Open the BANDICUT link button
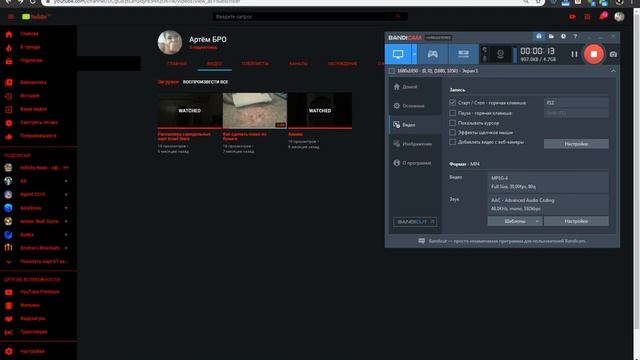 (415, 222)
